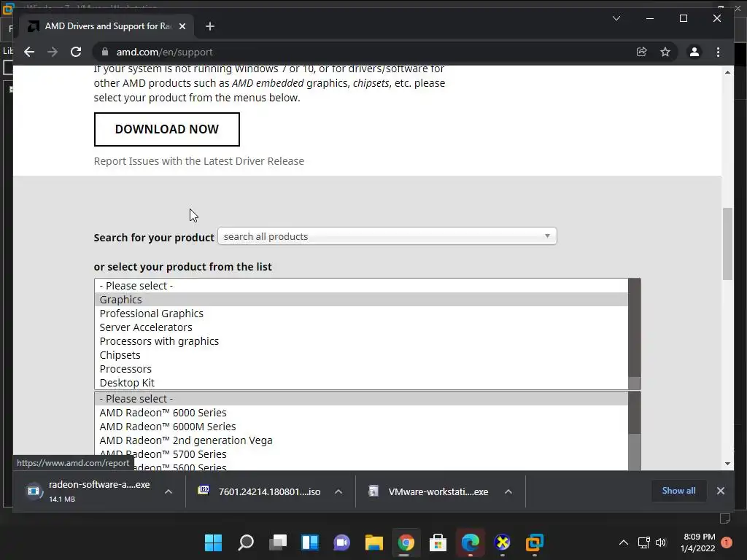Select Graphics in the product list
Image resolution: width=747 pixels, height=560 pixels.
click(x=361, y=300)
